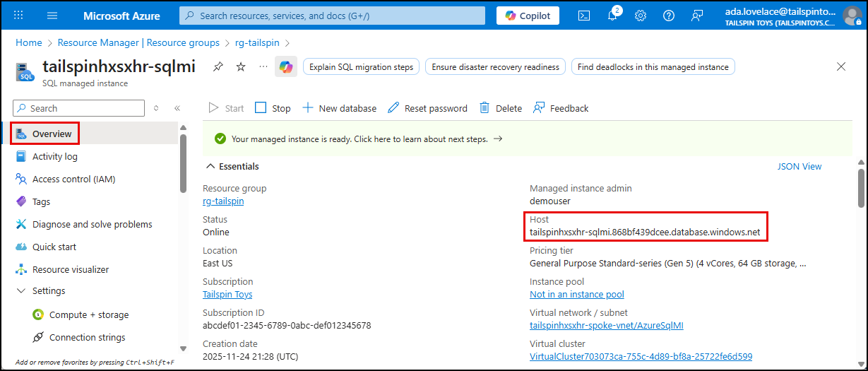Click the sidebar vertical scrollbar
The image size is (868, 371).
(x=184, y=164)
